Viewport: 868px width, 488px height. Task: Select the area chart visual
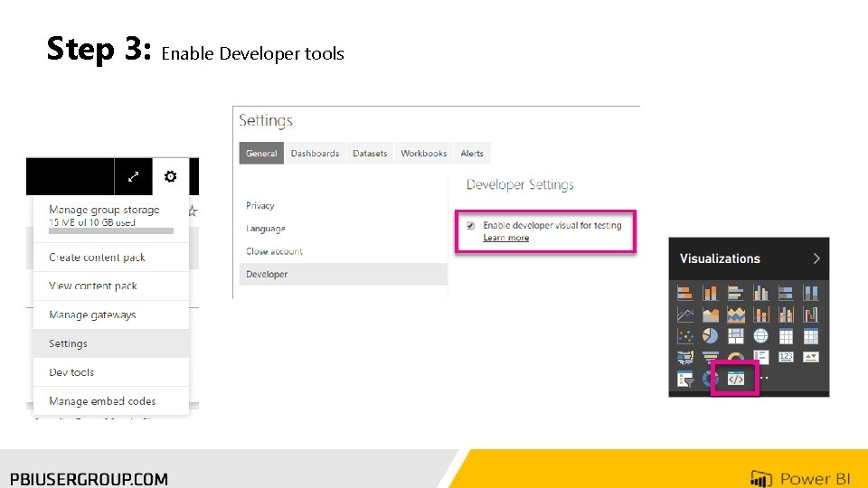[x=711, y=314]
